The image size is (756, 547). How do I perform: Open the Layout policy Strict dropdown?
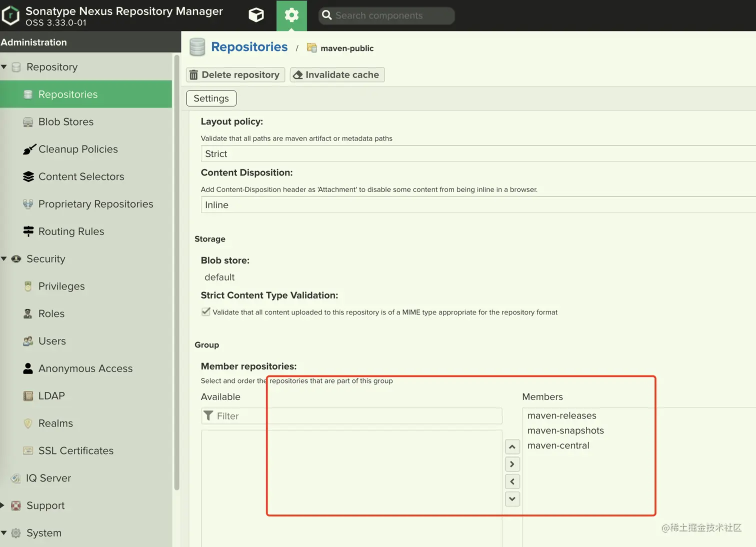tap(478, 154)
